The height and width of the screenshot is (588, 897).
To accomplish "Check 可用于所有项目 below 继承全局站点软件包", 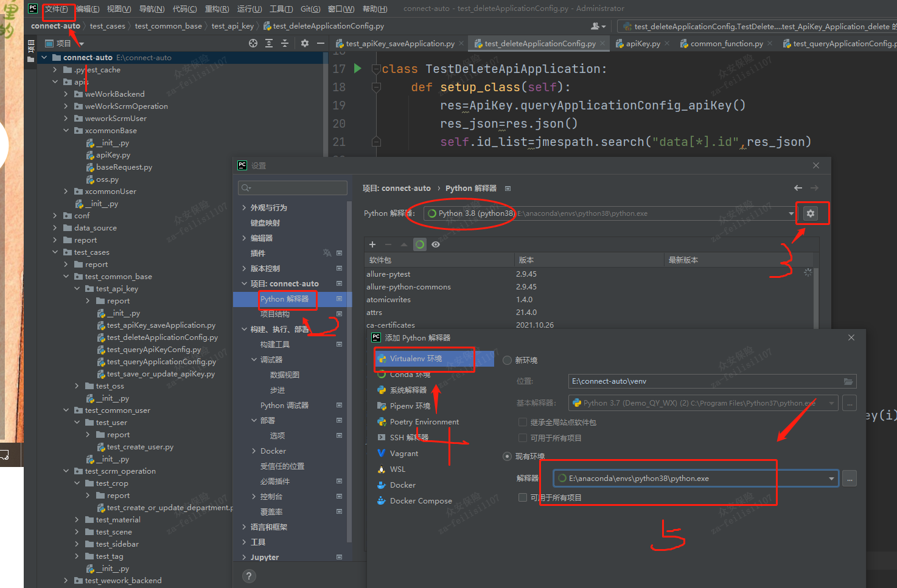I will [522, 438].
